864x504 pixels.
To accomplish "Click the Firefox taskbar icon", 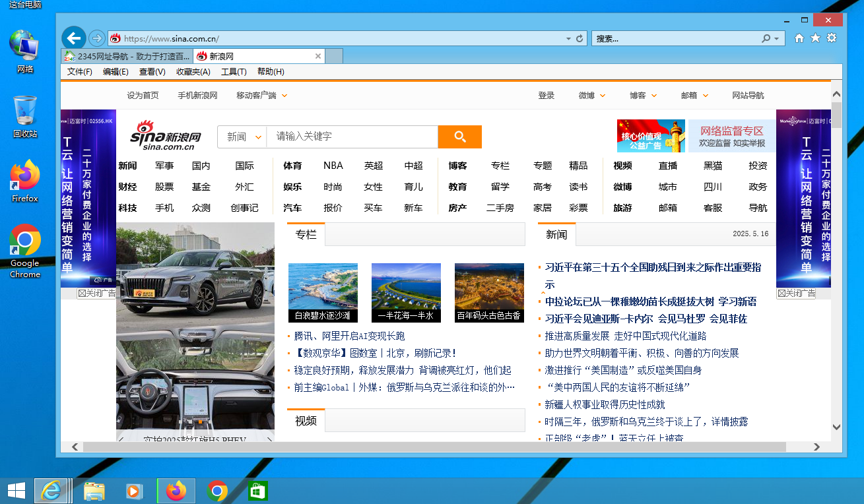I will [176, 491].
